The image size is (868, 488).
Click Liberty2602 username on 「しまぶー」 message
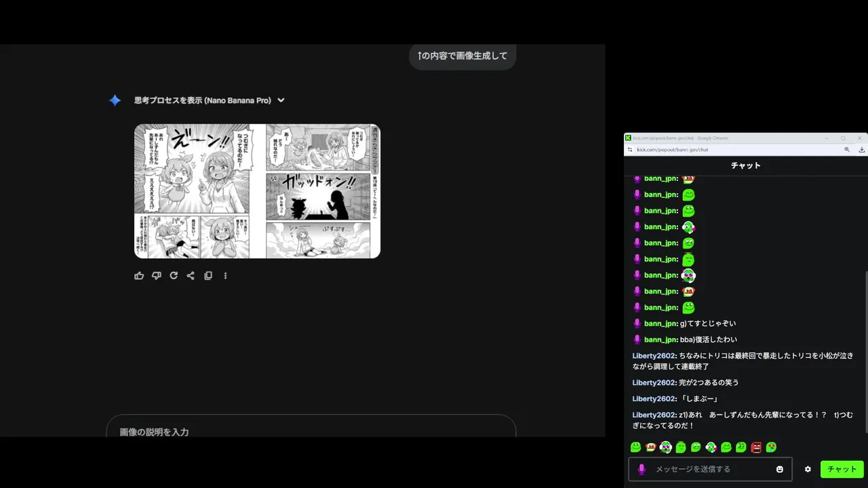pos(654,399)
